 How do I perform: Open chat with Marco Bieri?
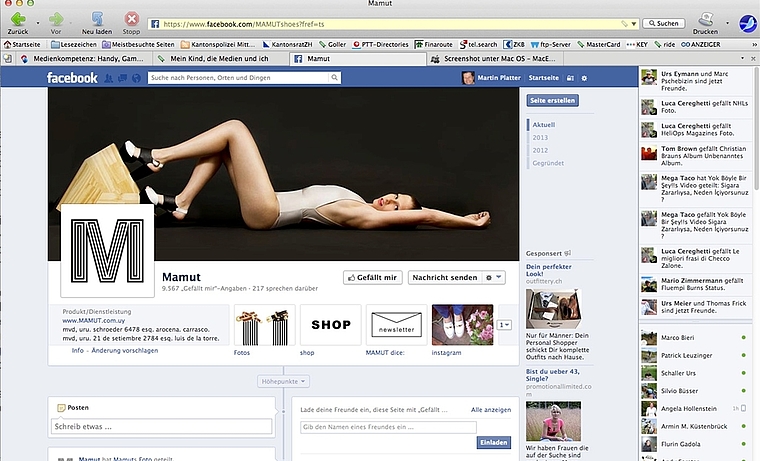694,337
